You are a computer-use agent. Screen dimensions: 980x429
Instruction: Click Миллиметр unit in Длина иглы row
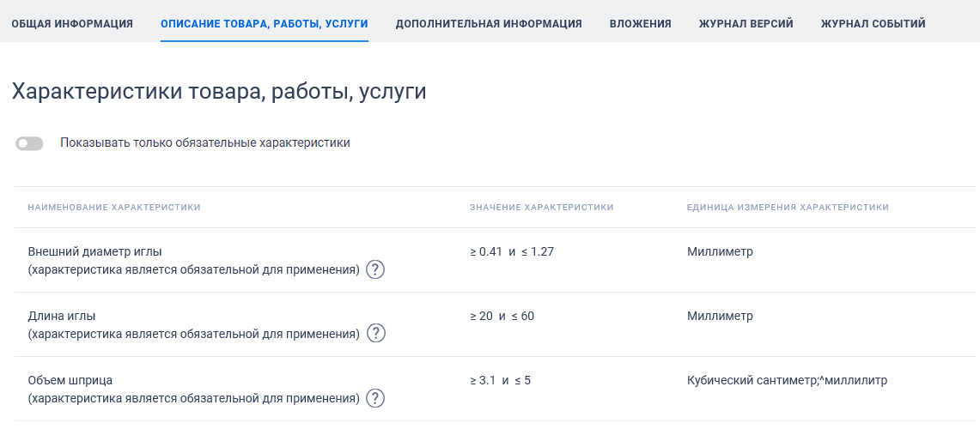pos(720,317)
